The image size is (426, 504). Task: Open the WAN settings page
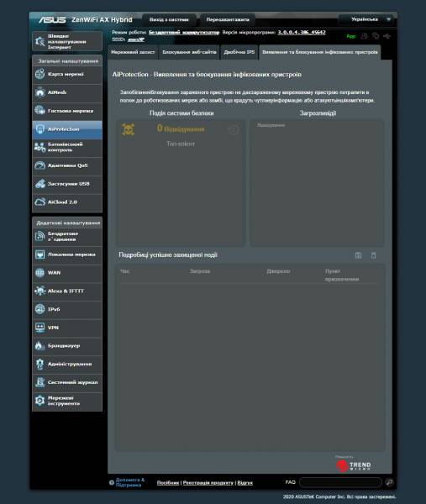[67, 273]
